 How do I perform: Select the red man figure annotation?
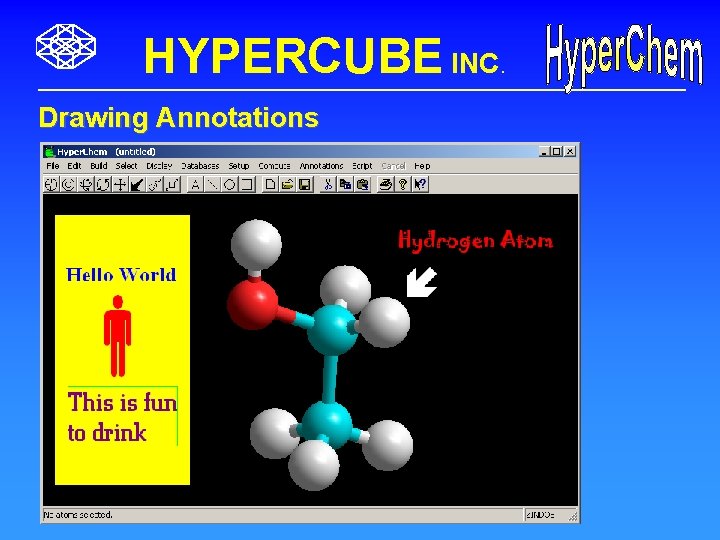[x=118, y=336]
